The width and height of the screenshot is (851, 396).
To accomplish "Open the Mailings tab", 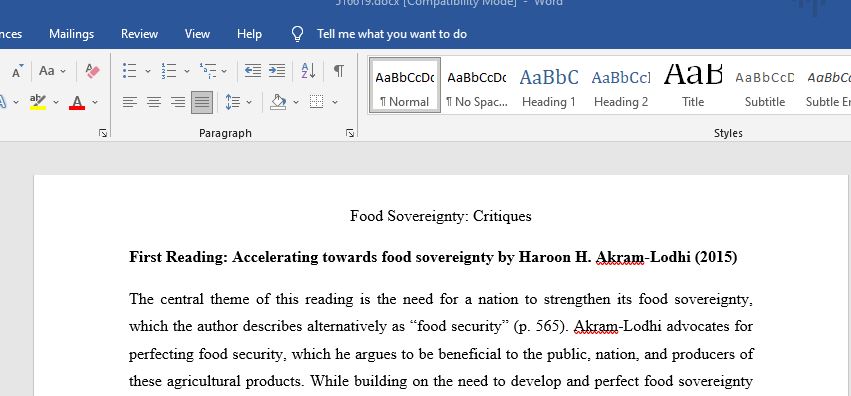I will click(x=72, y=34).
